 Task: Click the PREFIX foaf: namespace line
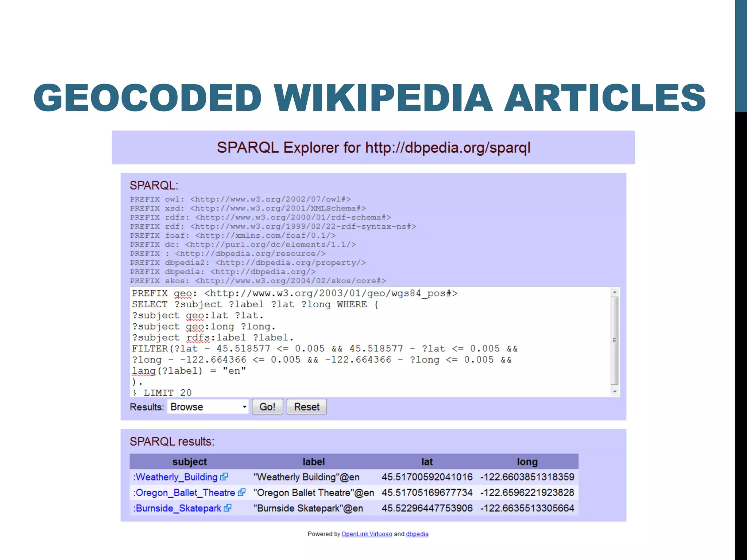(233, 236)
